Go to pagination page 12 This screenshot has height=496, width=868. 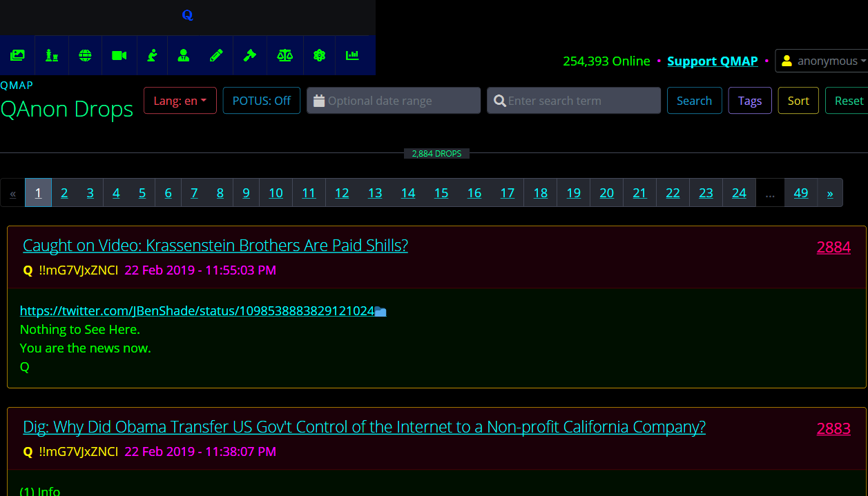[x=342, y=192]
